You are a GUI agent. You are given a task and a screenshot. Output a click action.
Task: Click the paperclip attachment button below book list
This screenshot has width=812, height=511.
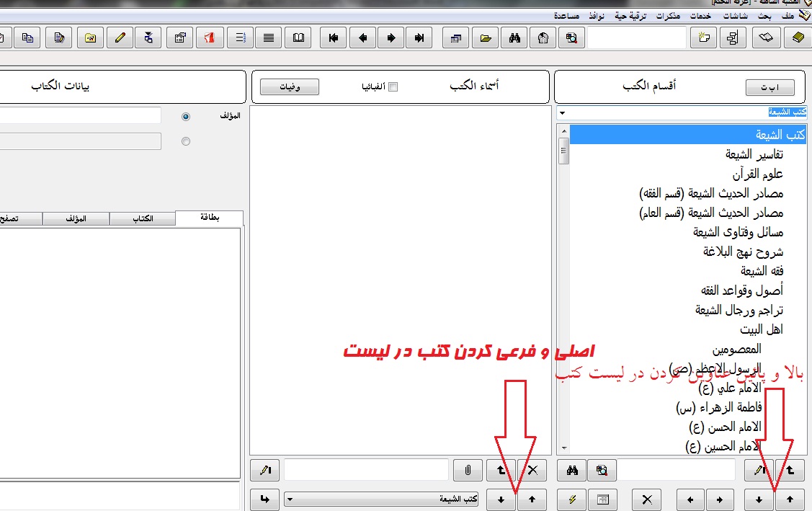pyautogui.click(x=468, y=471)
